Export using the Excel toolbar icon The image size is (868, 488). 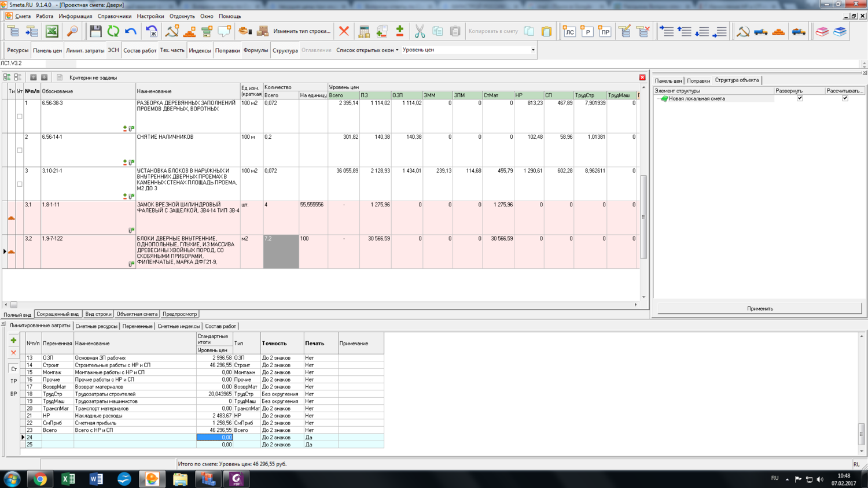point(52,31)
